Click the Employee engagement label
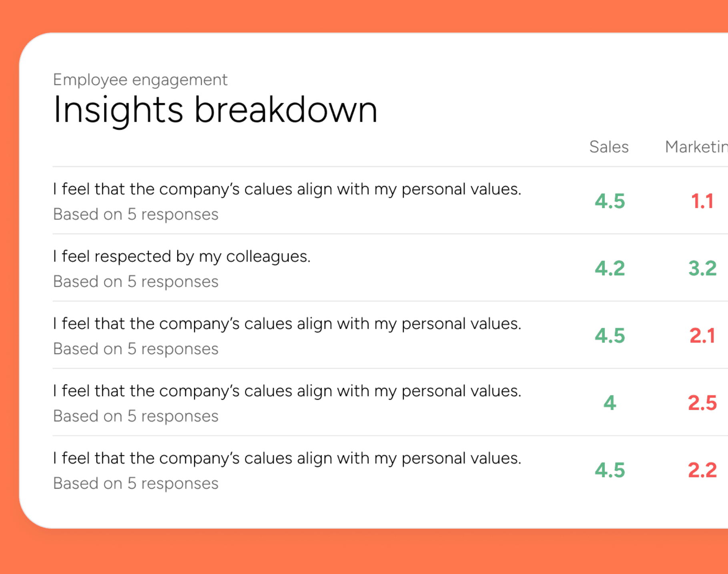The width and height of the screenshot is (728, 574). (x=140, y=80)
